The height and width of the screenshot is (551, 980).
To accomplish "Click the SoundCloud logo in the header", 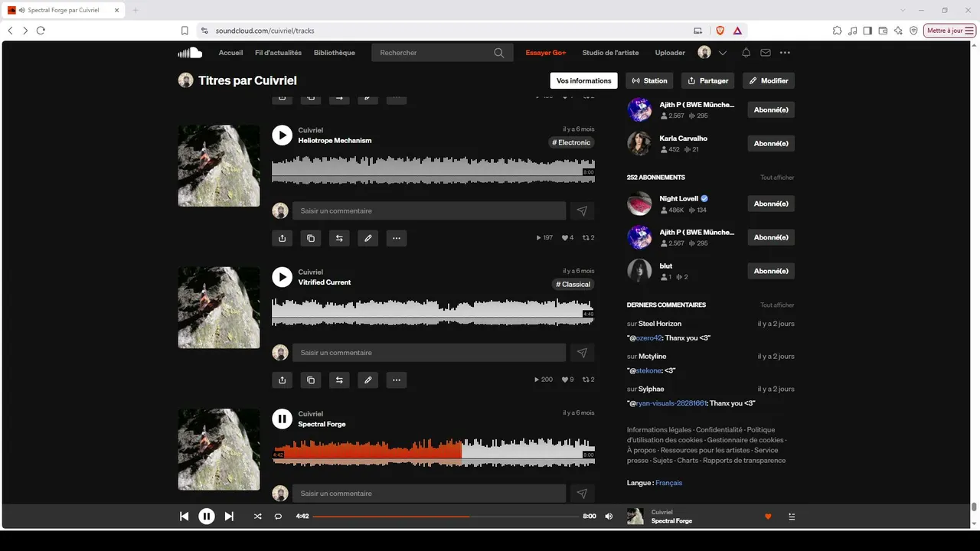I will [190, 53].
